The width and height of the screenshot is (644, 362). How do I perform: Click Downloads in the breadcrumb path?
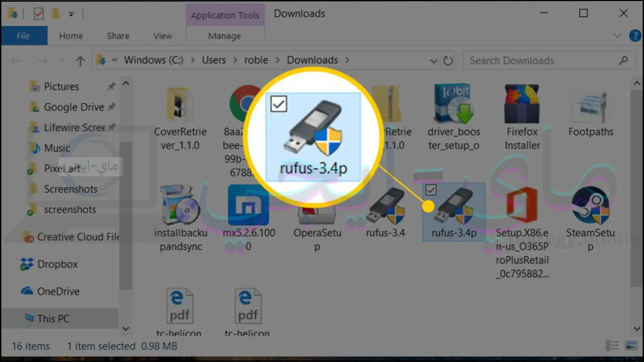(x=312, y=60)
